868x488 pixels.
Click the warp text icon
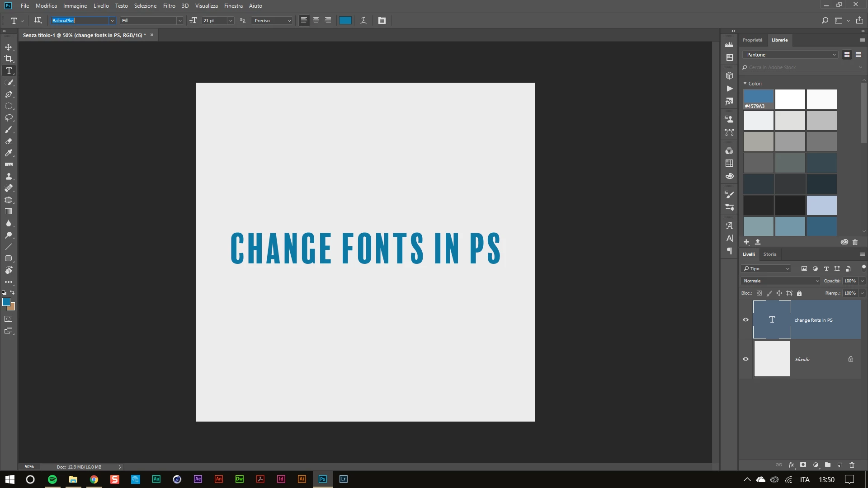tap(363, 20)
